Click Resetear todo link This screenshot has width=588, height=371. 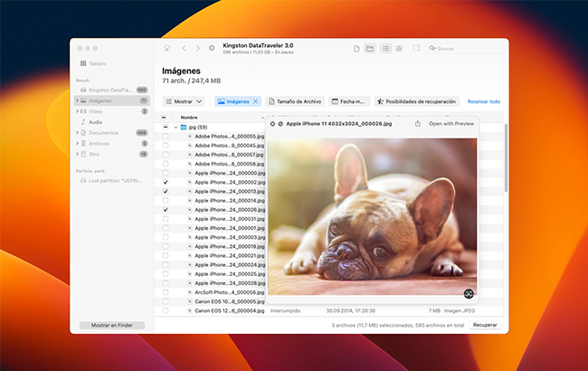tap(484, 101)
